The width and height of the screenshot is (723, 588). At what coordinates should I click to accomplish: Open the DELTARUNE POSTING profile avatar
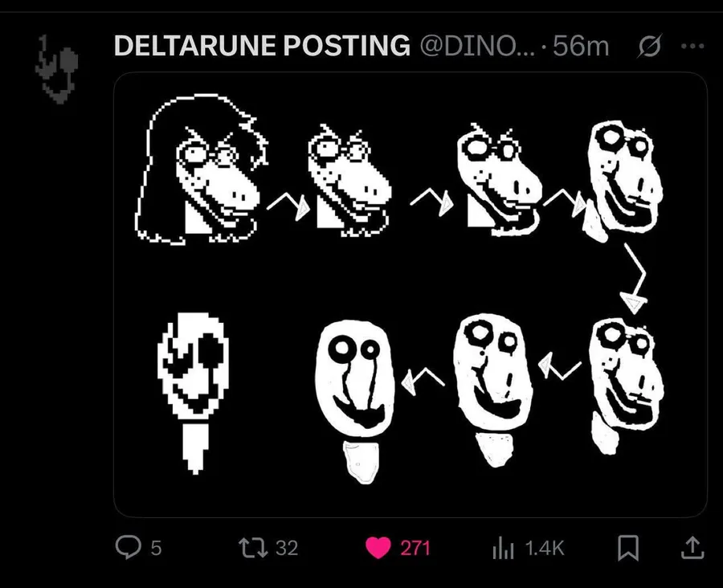56,69
